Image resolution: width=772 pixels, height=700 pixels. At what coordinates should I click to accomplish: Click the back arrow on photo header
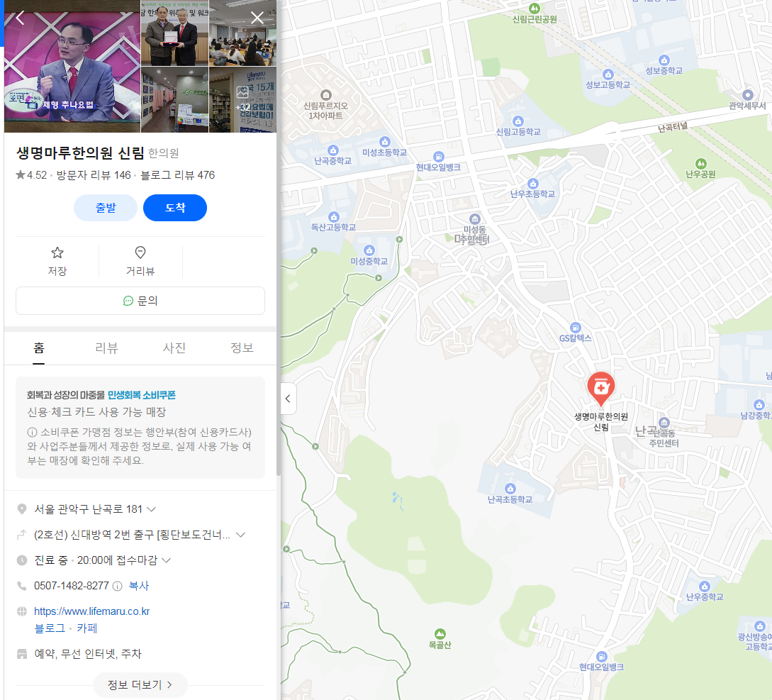tap(20, 18)
